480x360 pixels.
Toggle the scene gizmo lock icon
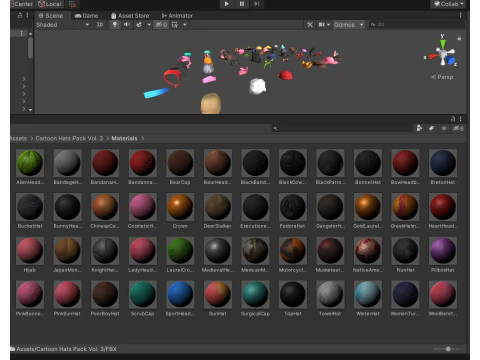tap(459, 38)
